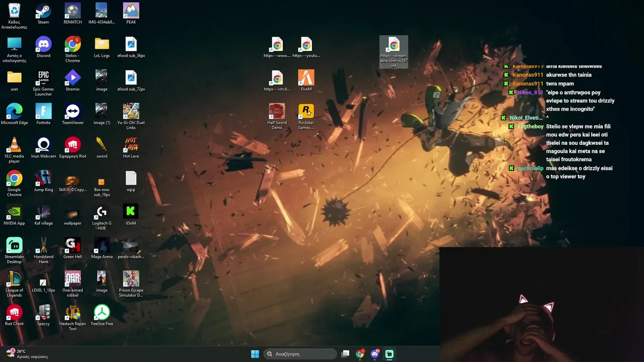Switch to Chrome on the taskbar

(360, 354)
